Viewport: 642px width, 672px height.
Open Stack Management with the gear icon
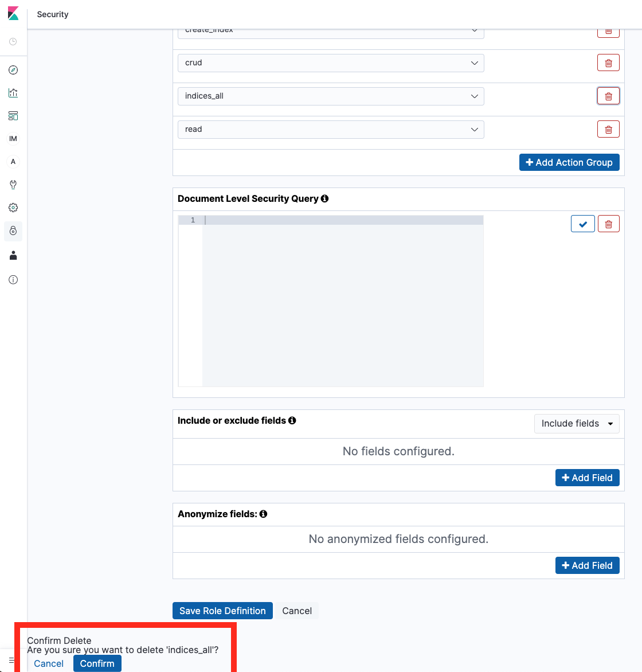click(x=13, y=207)
